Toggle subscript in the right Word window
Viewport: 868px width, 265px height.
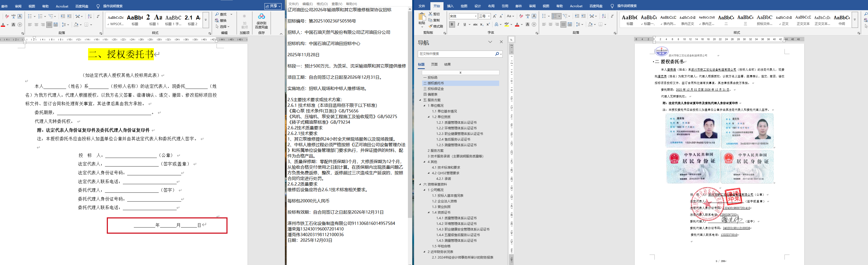pos(482,25)
